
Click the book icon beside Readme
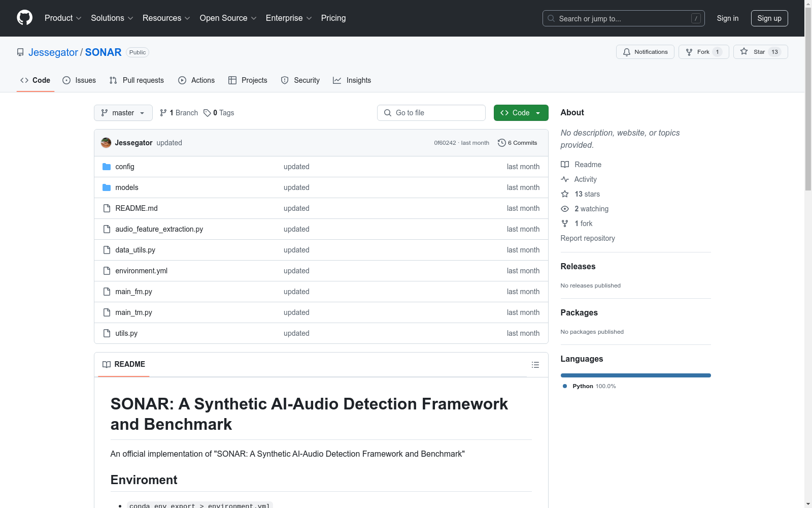click(x=565, y=165)
